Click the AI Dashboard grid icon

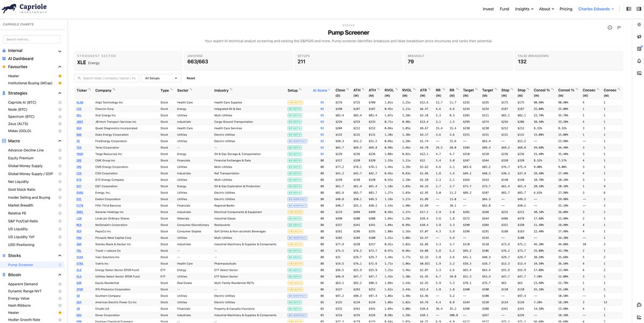(4, 59)
